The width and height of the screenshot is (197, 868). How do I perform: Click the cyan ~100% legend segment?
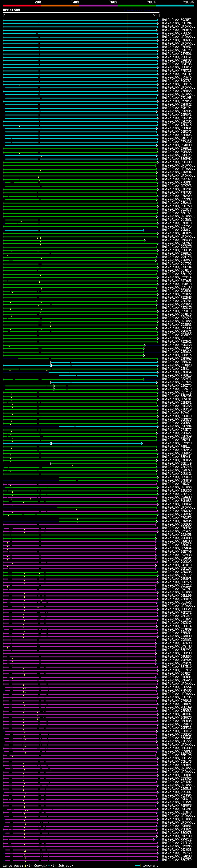click(175, 6)
